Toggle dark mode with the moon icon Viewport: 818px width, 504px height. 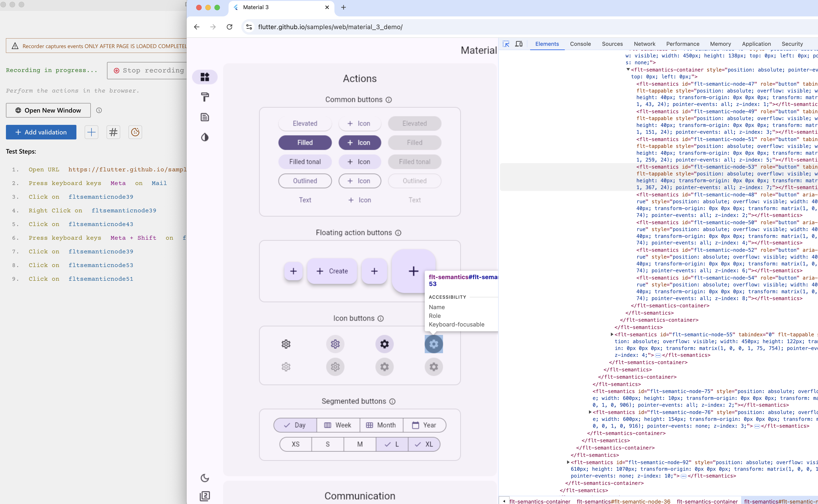click(205, 478)
